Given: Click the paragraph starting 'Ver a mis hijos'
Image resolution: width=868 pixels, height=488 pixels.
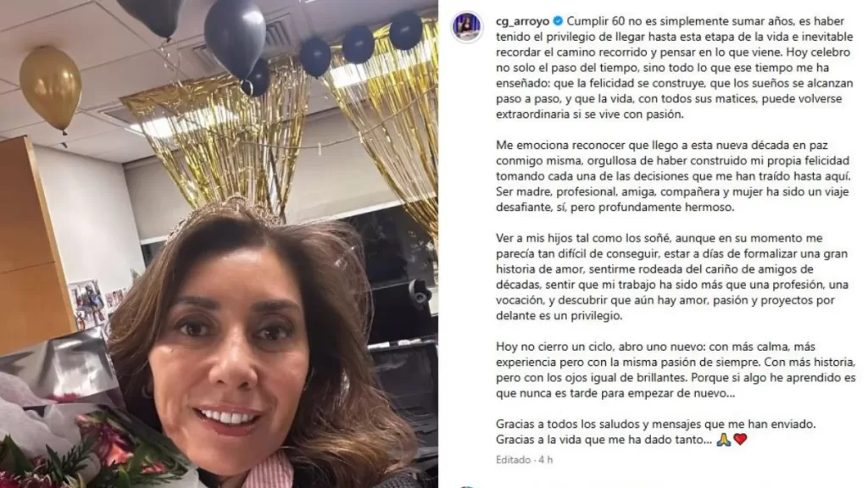Looking at the screenshot, I should pos(672,277).
